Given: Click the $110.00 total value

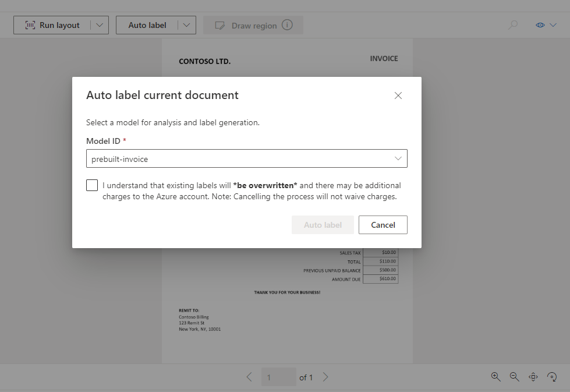Looking at the screenshot, I should [x=388, y=261].
